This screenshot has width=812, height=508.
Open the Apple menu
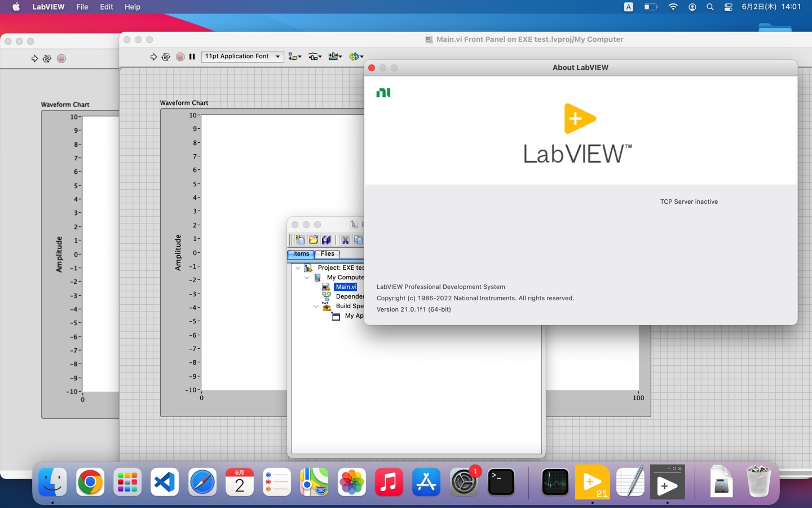point(16,7)
